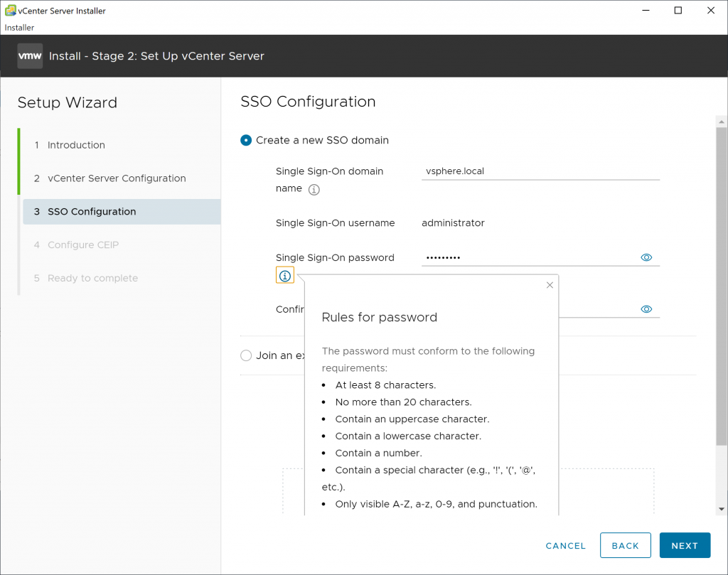Click the scrollbar up arrow
This screenshot has width=728, height=575.
(x=721, y=122)
